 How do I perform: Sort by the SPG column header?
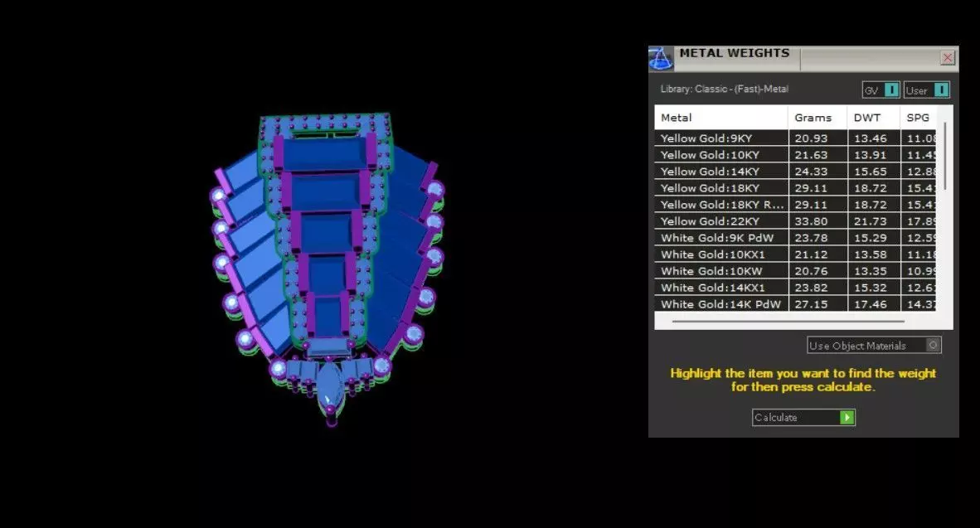pyautogui.click(x=918, y=118)
